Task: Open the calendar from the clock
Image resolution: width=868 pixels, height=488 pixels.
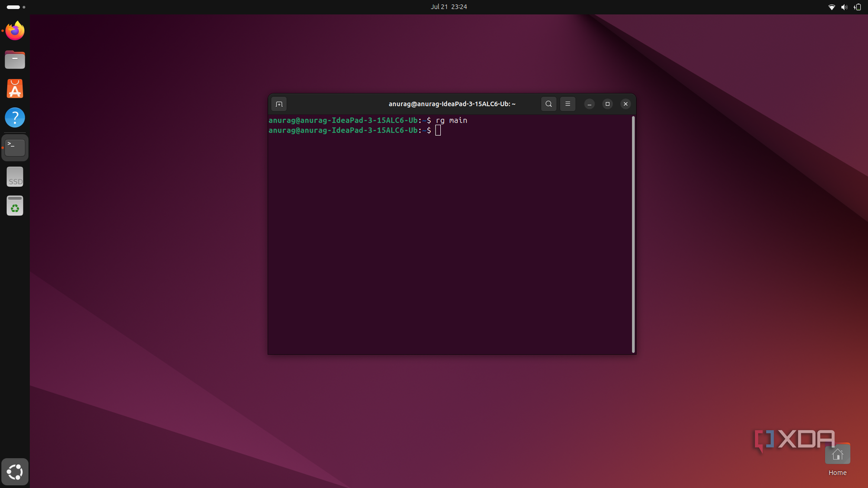Action: point(449,7)
